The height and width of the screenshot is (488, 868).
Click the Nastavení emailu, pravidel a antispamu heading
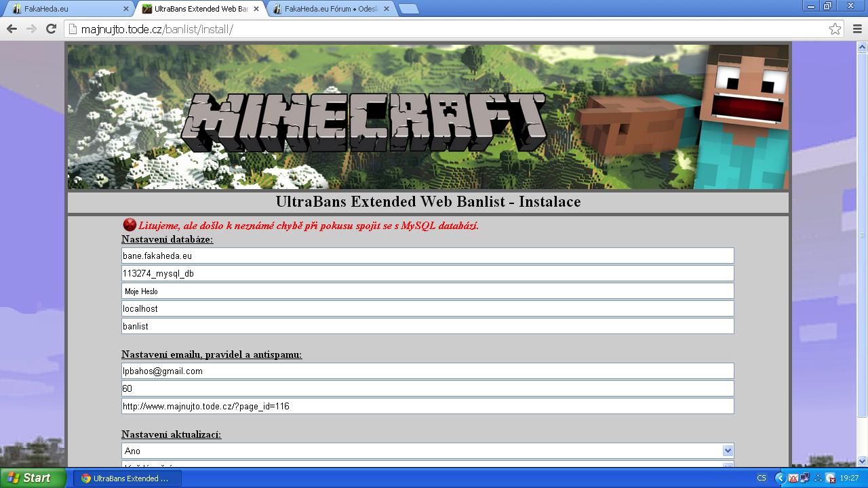pos(212,354)
